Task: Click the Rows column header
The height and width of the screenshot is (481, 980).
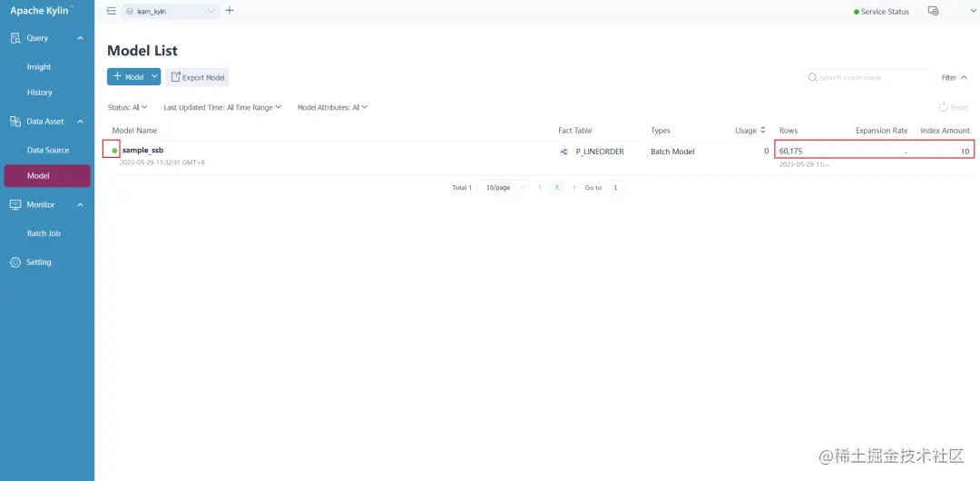Action: click(789, 131)
